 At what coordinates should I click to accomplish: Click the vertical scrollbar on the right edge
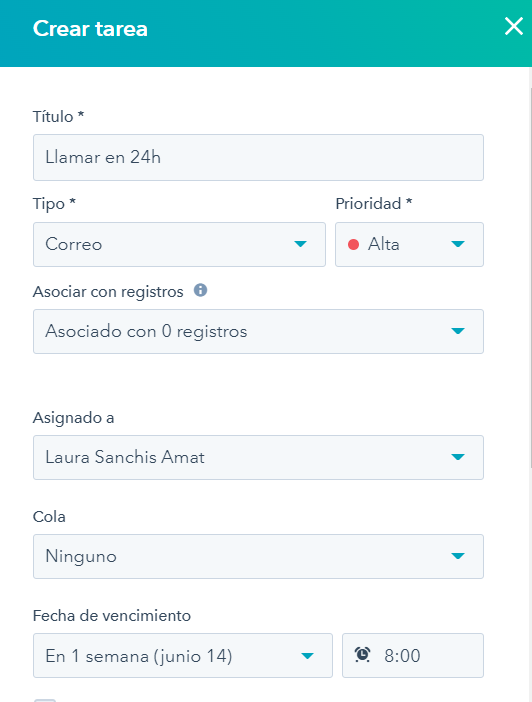[x=530, y=278]
